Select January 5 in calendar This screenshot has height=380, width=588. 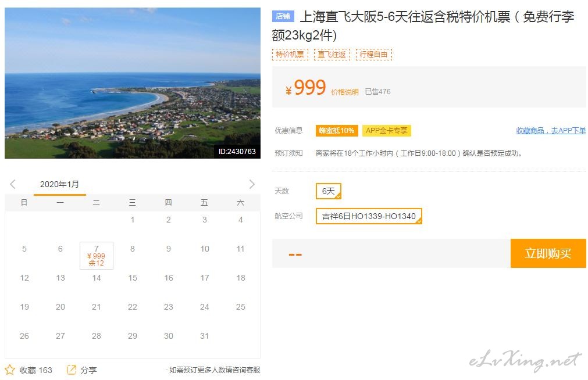point(24,249)
